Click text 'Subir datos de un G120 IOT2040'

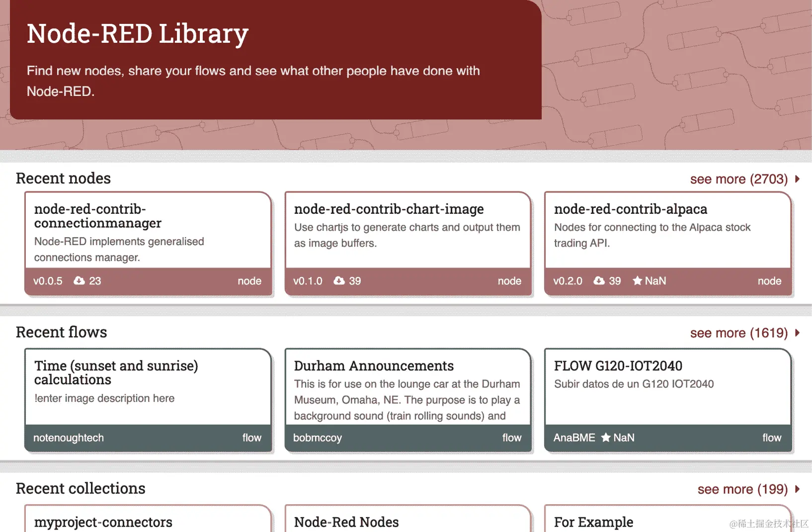(634, 384)
